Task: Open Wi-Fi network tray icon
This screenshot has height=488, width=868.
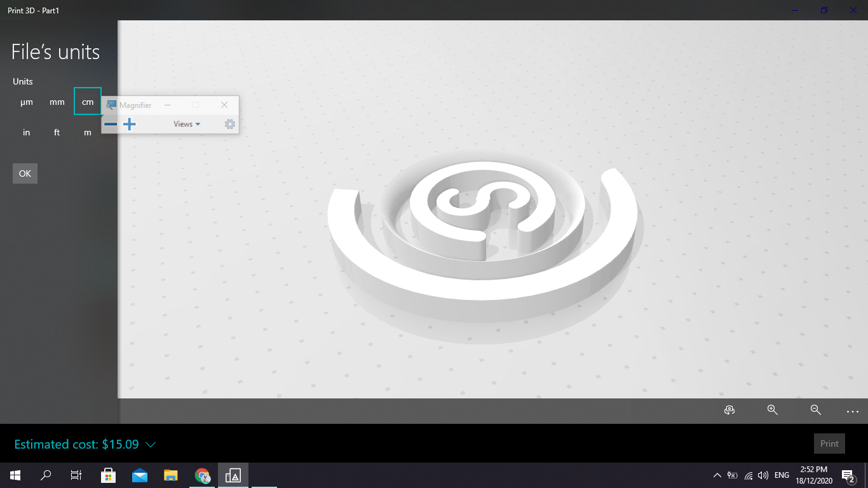Action: tap(749, 475)
